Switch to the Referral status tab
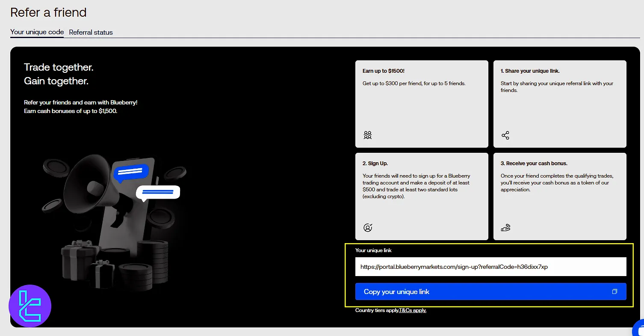The height and width of the screenshot is (336, 644). (91, 32)
